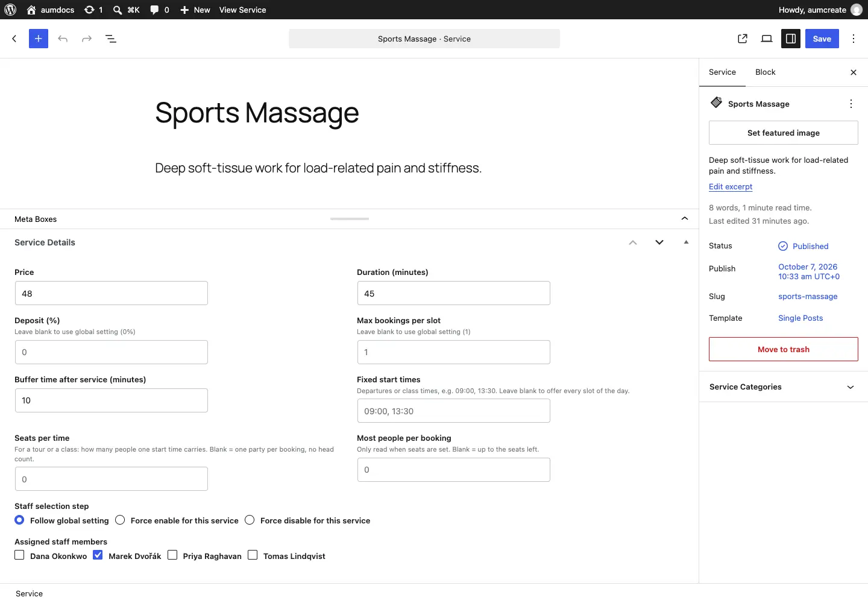The height and width of the screenshot is (603, 868).
Task: Click the Price input field
Action: (112, 293)
